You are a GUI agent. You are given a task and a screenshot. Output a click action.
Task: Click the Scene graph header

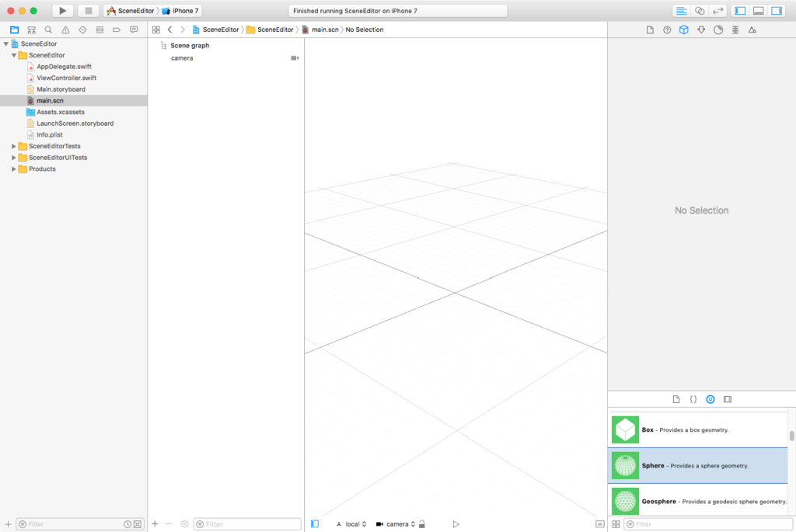tap(190, 46)
